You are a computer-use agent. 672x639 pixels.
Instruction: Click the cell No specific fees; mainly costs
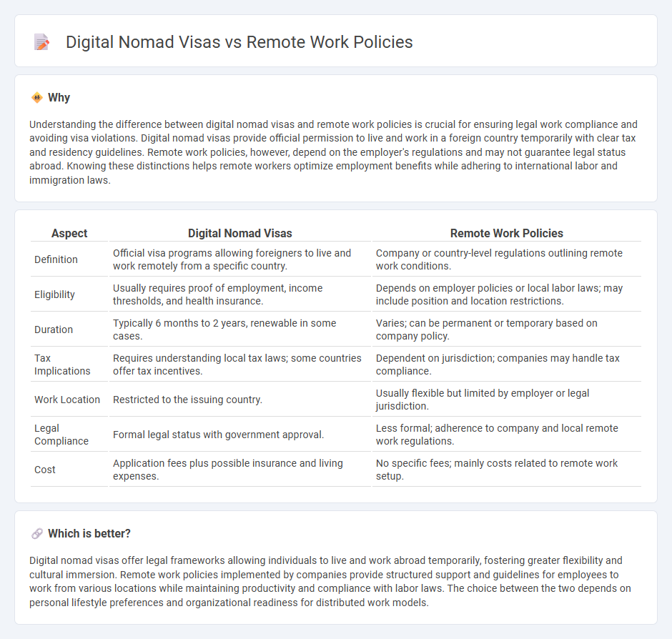click(507, 470)
